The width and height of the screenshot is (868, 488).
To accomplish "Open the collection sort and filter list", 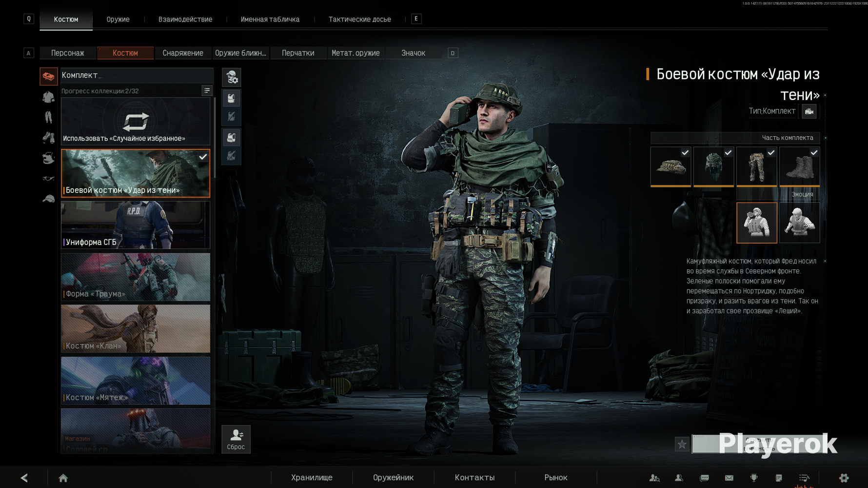I will click(207, 91).
